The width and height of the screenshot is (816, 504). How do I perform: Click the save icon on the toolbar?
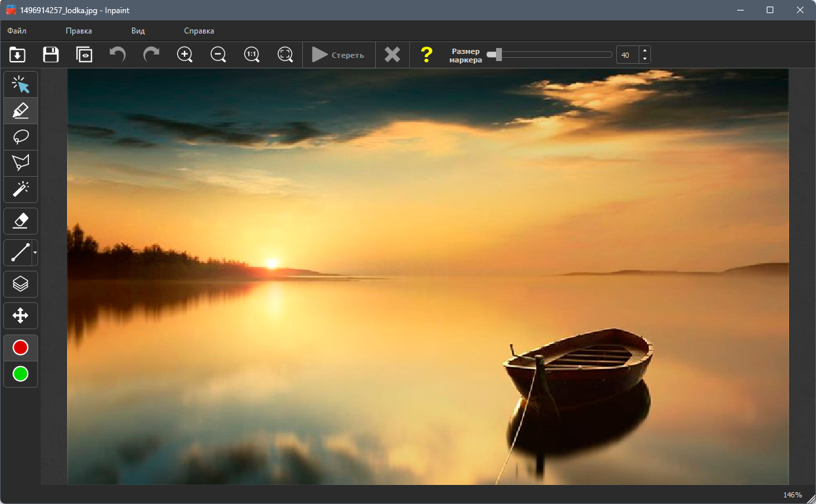pos(50,55)
